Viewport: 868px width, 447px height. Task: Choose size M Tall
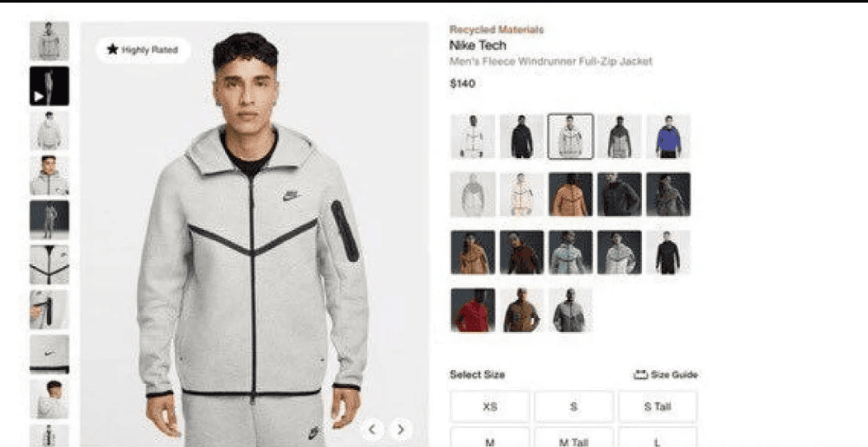point(574,440)
